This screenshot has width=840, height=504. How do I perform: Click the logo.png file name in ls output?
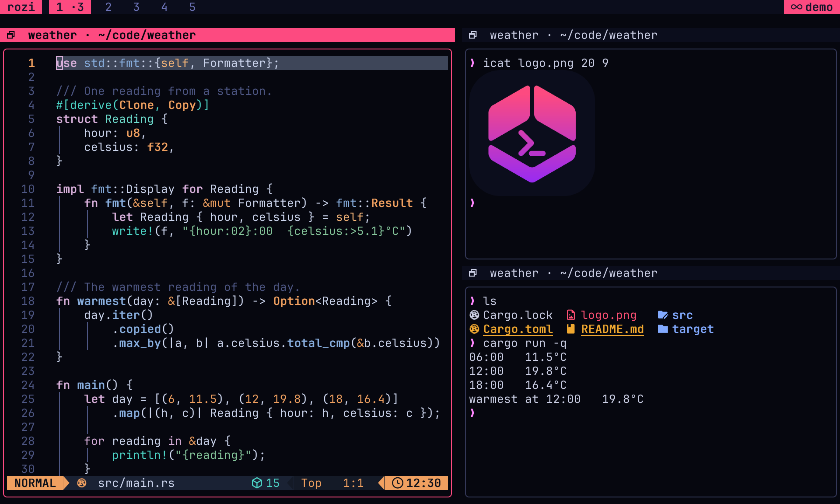(609, 315)
